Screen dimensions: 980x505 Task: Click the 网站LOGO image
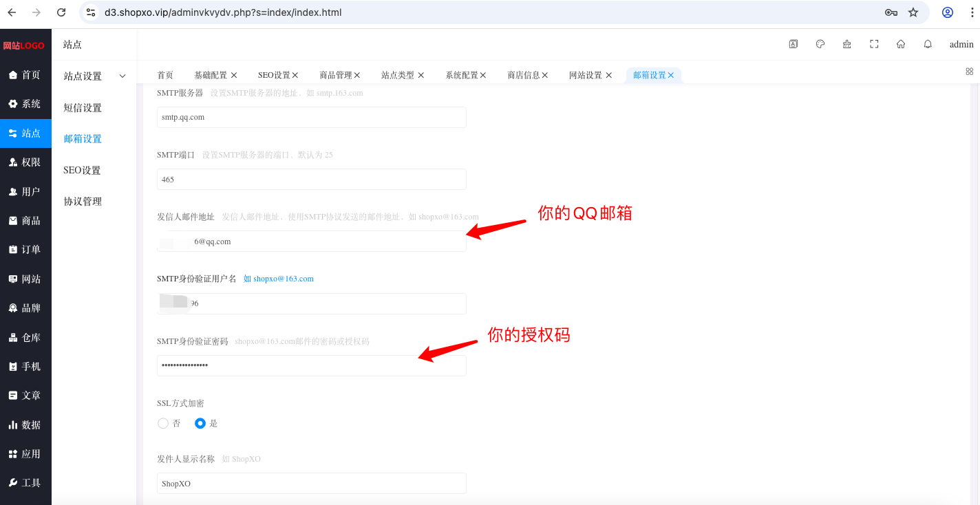tap(24, 45)
